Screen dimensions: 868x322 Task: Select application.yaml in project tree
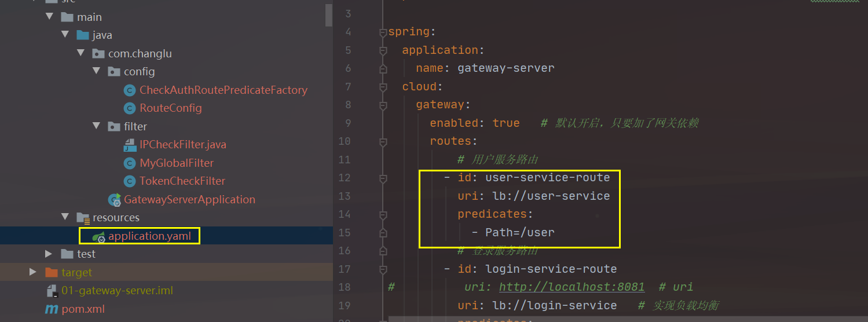(x=149, y=236)
